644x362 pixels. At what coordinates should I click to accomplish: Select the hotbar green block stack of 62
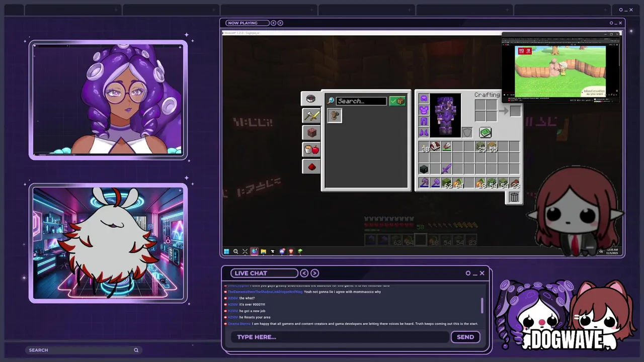pyautogui.click(x=447, y=184)
